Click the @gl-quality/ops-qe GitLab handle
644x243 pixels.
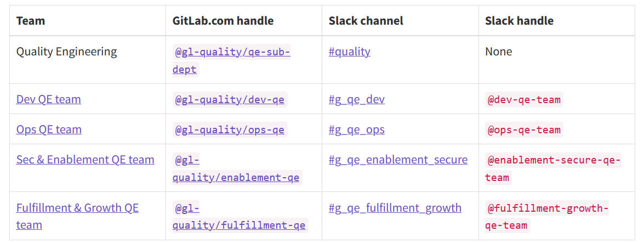coord(230,130)
